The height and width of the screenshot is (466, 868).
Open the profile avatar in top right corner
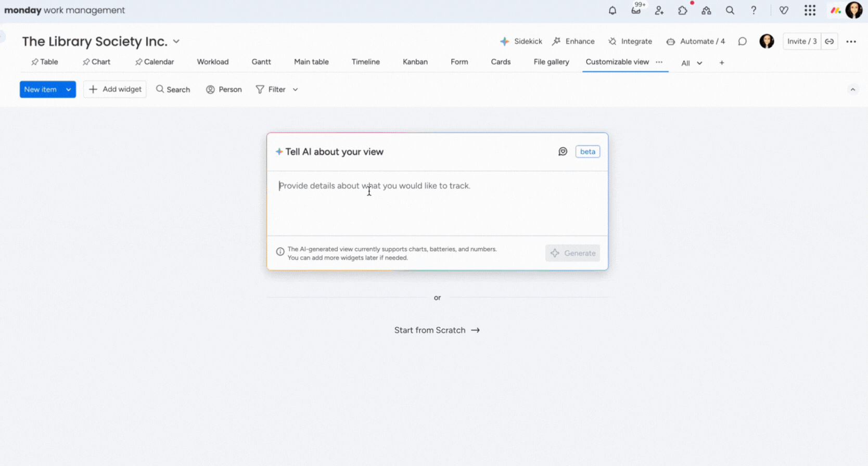tap(854, 10)
